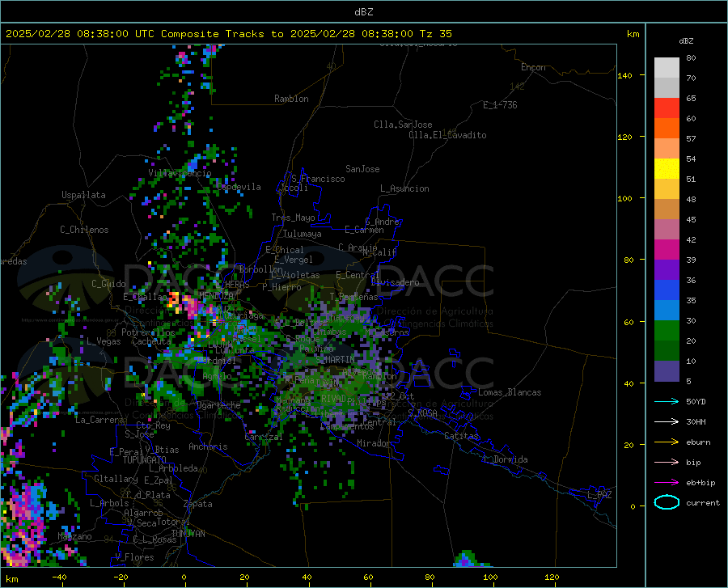Click the 'Uspallata' map label
This screenshot has width=728, height=588.
tap(83, 195)
